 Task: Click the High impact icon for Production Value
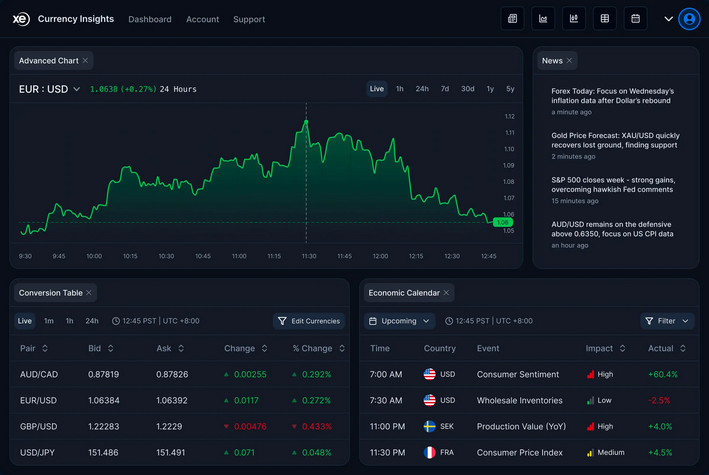coord(590,427)
